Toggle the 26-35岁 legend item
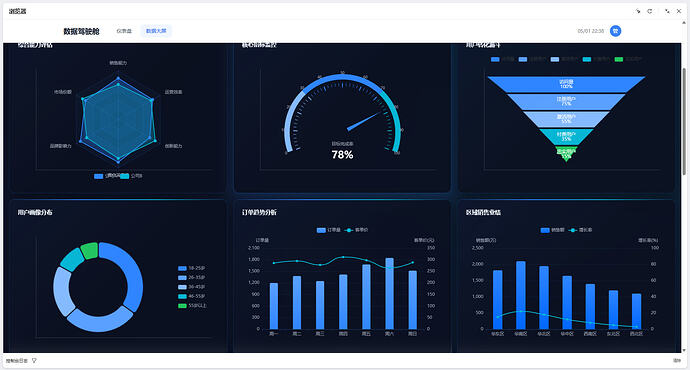Image resolution: width=690 pixels, height=370 pixels. point(191,278)
